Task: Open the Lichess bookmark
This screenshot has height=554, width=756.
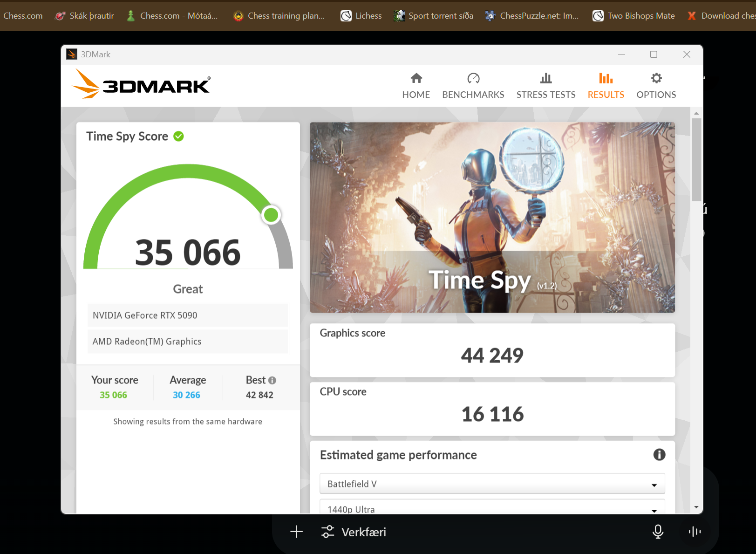Action: click(361, 16)
